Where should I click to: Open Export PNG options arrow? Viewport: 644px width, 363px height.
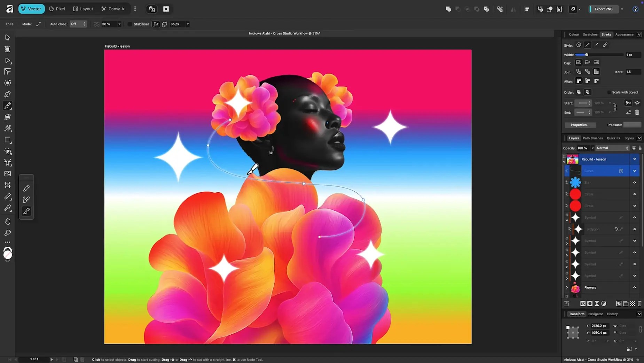coord(622,9)
